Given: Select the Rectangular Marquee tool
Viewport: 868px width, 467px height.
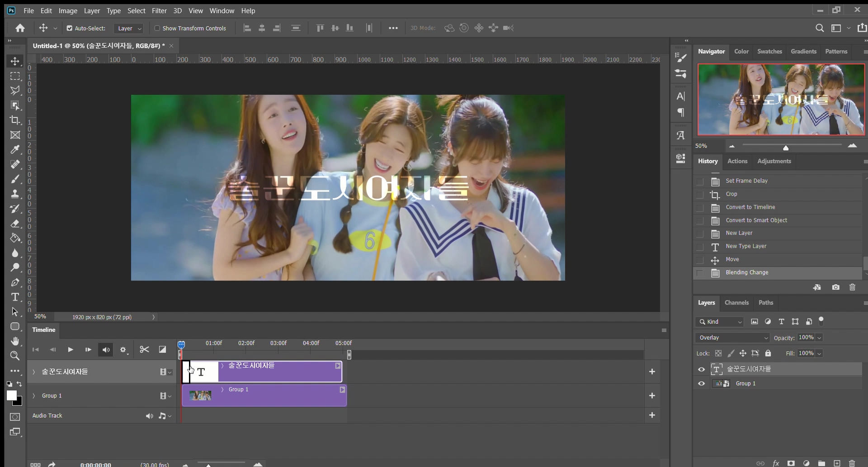Looking at the screenshot, I should click(x=15, y=76).
